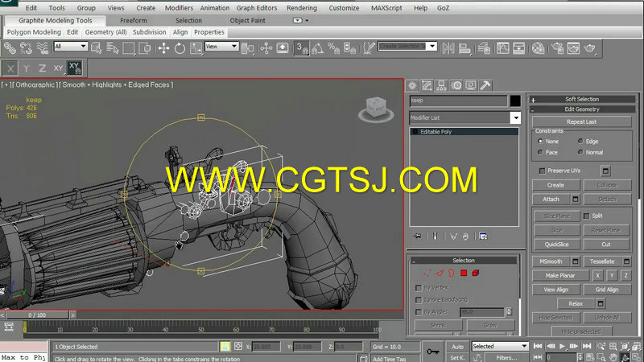Select the Edge constraint radio button
The height and width of the screenshot is (362, 644).
pos(580,141)
